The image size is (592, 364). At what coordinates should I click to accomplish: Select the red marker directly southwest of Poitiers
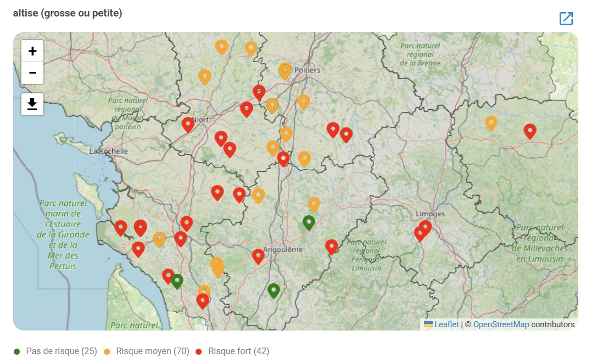click(259, 93)
